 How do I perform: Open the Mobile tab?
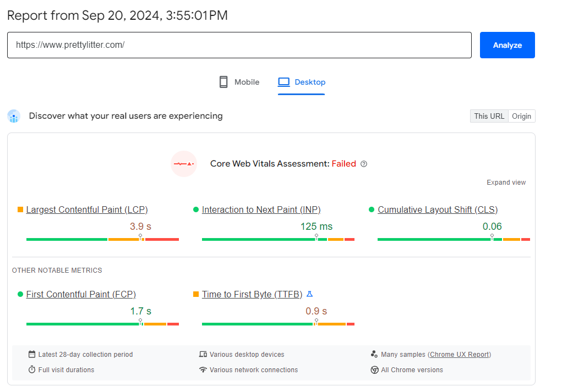point(239,82)
